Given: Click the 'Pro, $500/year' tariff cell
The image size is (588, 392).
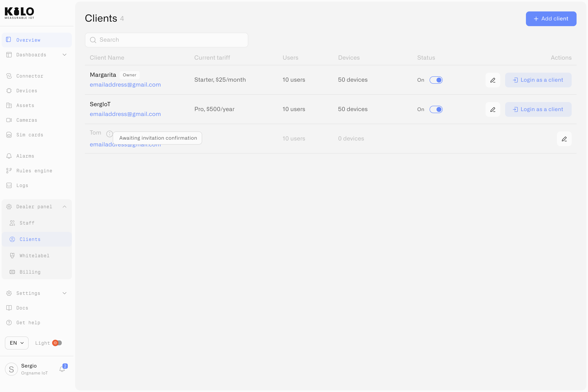Looking at the screenshot, I should click(x=214, y=109).
